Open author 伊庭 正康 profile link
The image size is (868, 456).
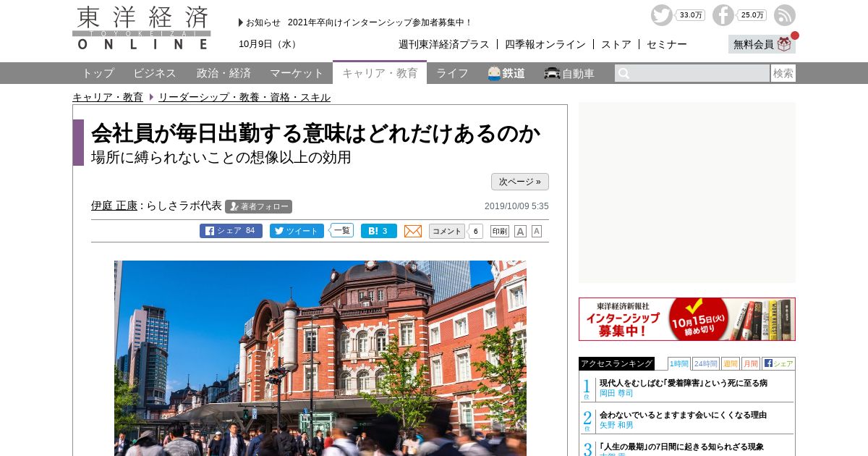(x=114, y=206)
